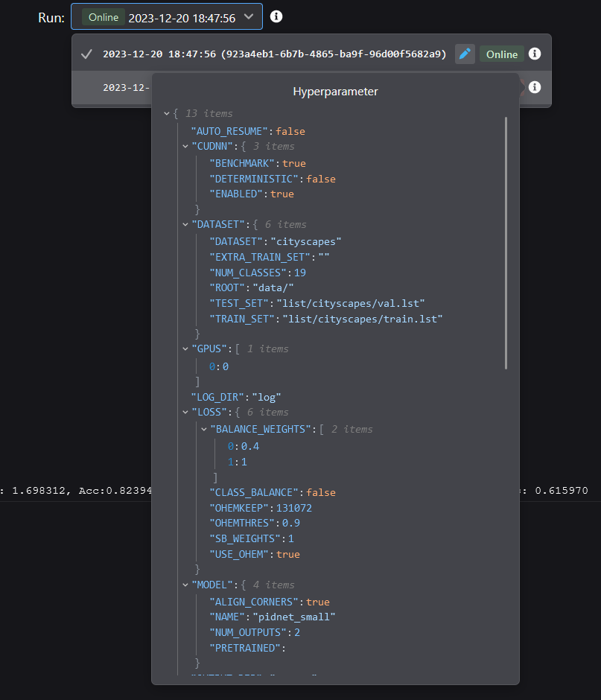Click the "pidnet_small" NAME value
The width and height of the screenshot is (601, 700).
point(294,617)
